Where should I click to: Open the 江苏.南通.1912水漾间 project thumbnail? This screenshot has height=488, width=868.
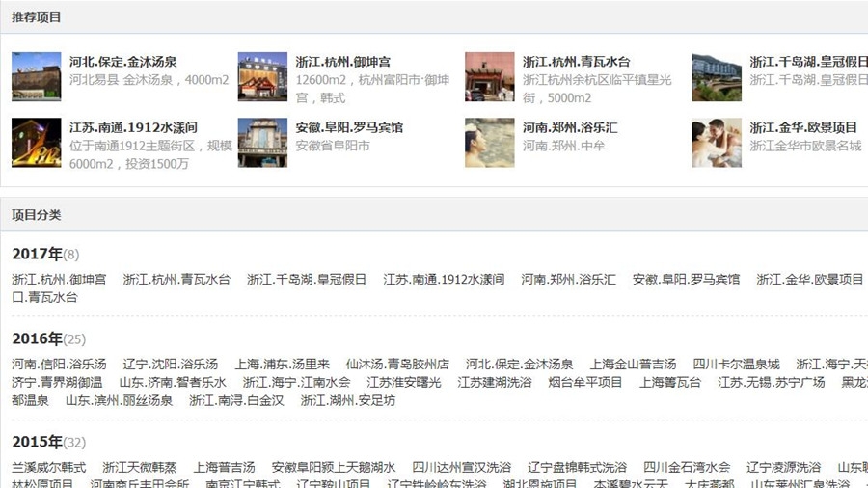pos(36,142)
